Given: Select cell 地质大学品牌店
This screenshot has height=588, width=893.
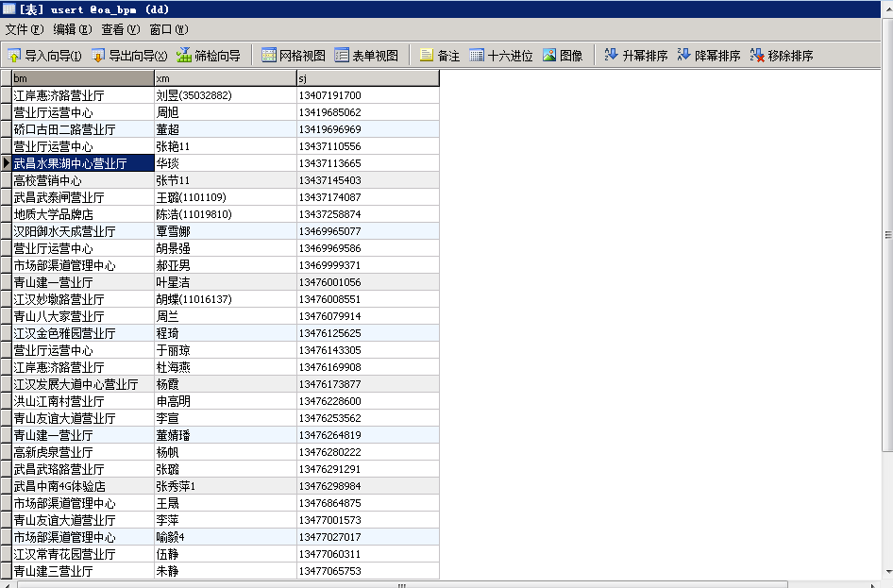Looking at the screenshot, I should pyautogui.click(x=83, y=214).
